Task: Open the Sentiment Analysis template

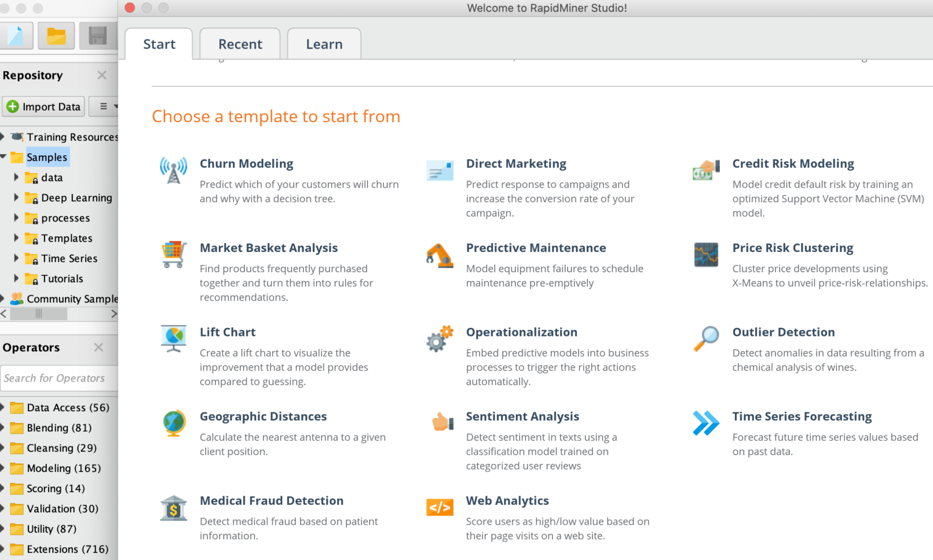Action: pos(522,417)
